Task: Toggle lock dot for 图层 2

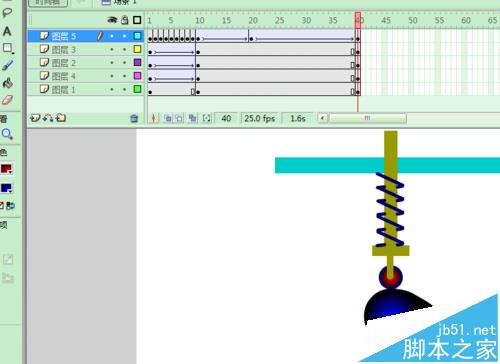Action: 125,63
